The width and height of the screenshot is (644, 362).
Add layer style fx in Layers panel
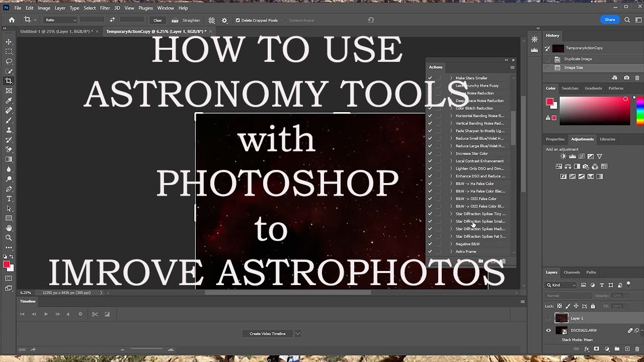[587, 348]
